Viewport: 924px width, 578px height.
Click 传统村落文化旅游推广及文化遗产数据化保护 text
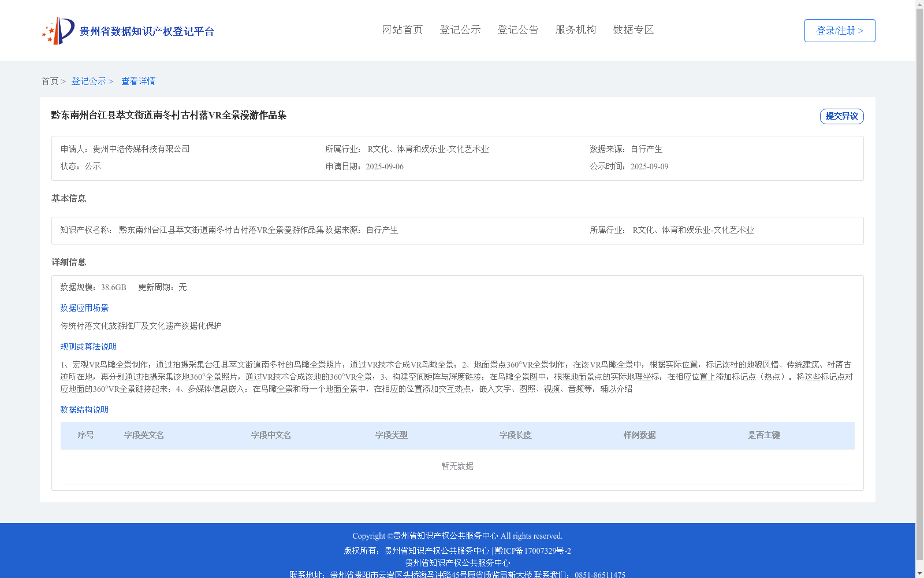coord(141,326)
